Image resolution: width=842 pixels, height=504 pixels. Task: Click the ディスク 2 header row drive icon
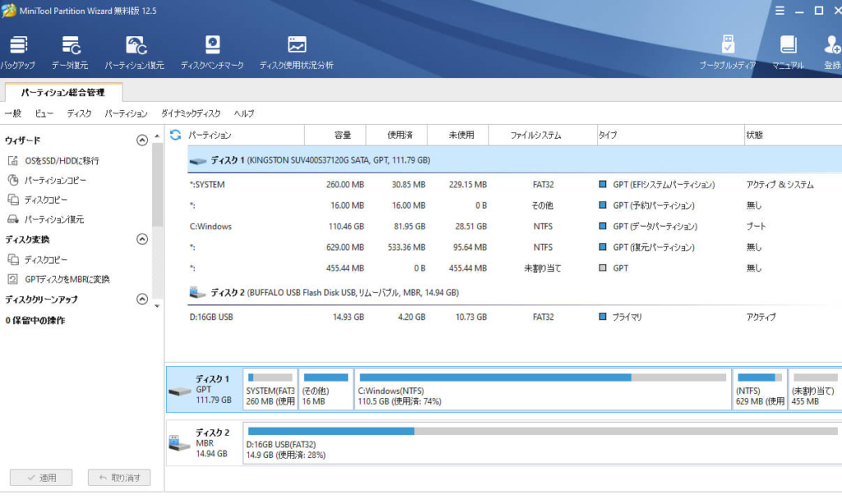(197, 293)
